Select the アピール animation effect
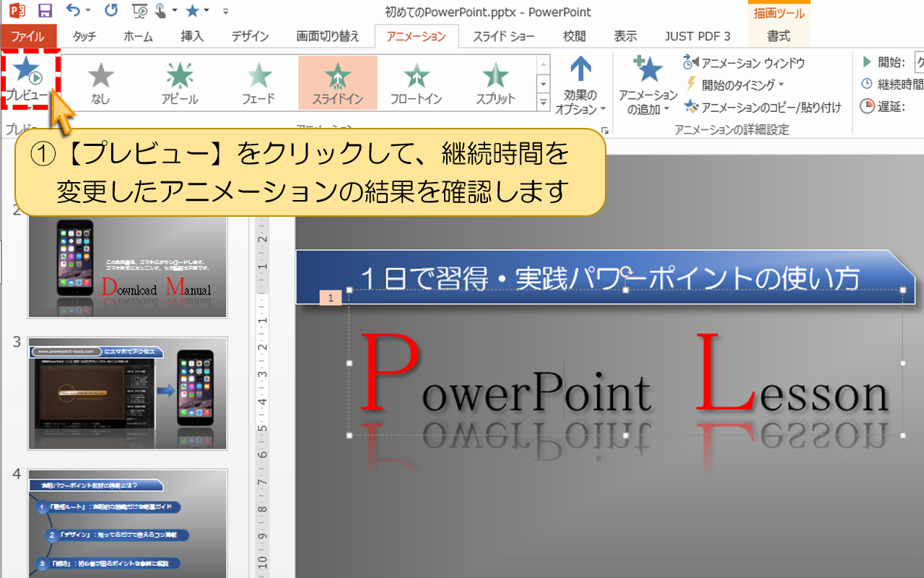924x578 pixels. pos(180,83)
